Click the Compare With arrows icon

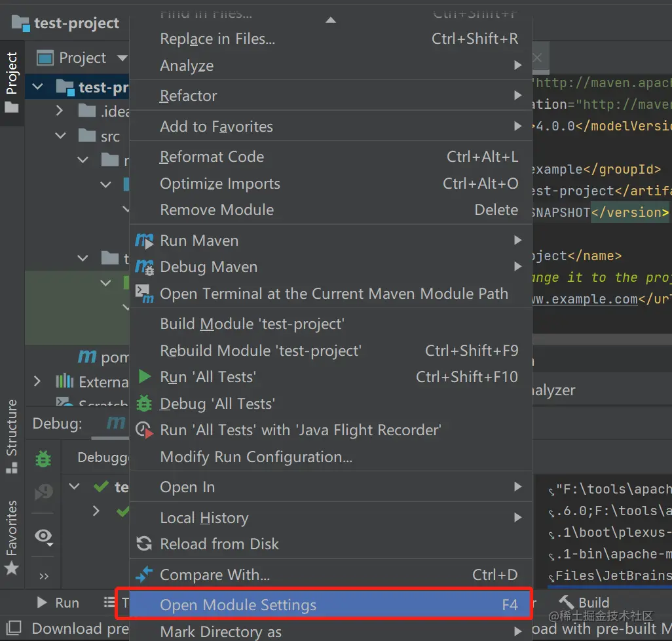[144, 575]
